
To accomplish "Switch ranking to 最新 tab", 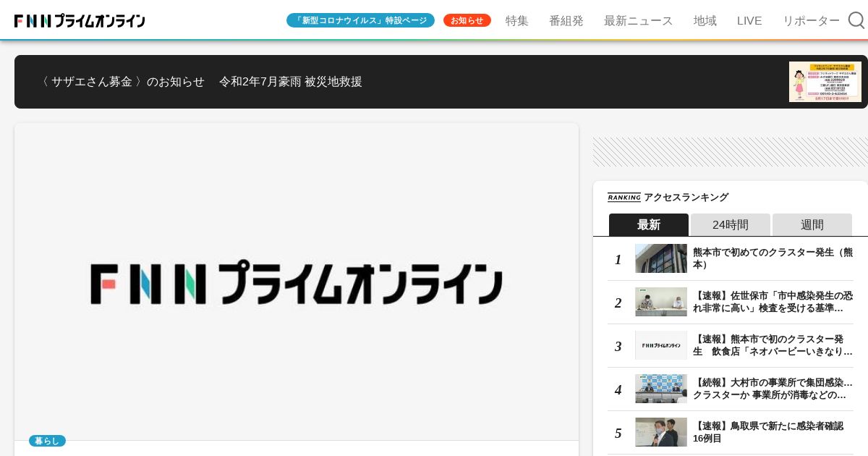I will point(649,224).
